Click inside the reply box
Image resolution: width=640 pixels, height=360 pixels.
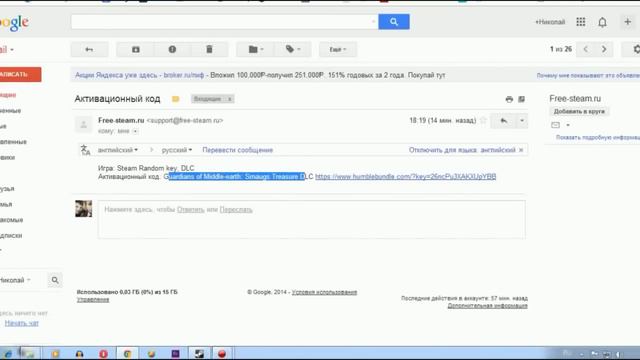click(x=311, y=219)
